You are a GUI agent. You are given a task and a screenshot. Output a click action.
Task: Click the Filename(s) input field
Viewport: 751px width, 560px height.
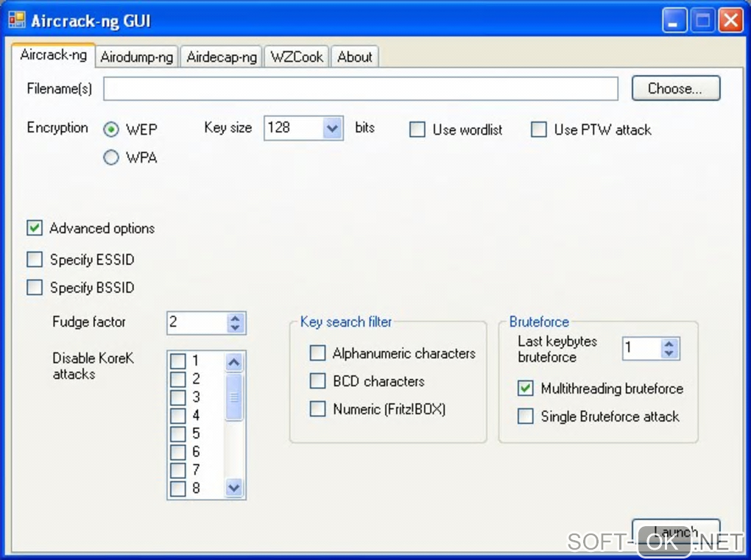coord(361,88)
